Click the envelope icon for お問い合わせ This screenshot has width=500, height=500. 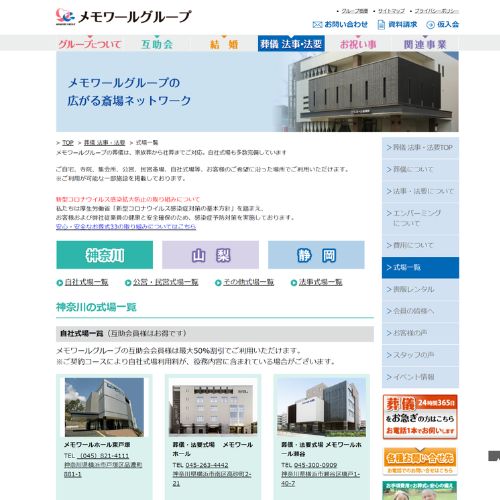tap(317, 25)
